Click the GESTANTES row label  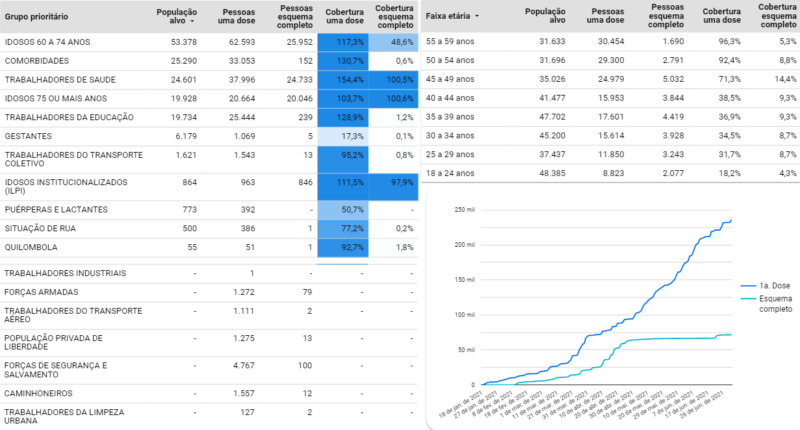[29, 134]
